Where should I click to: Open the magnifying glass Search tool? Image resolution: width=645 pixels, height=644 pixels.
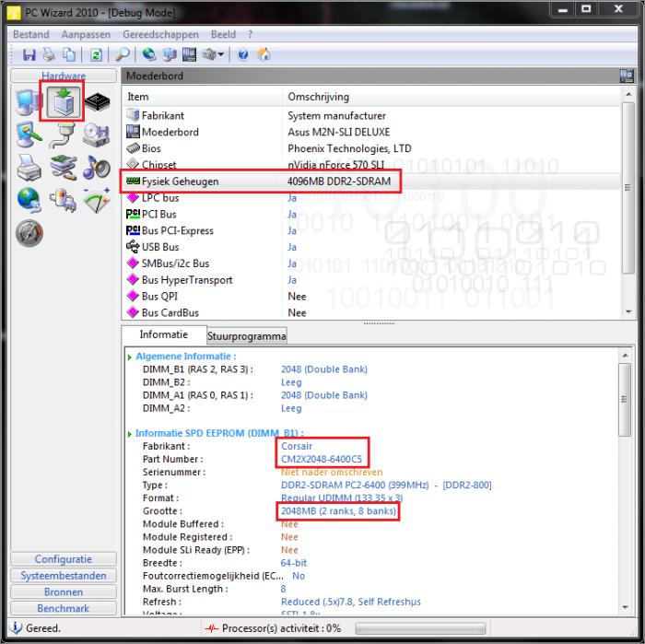pos(123,54)
